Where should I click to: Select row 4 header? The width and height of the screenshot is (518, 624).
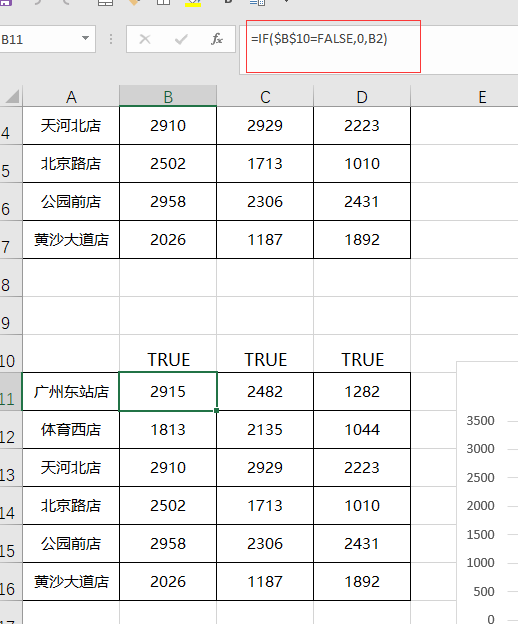pyautogui.click(x=11, y=126)
